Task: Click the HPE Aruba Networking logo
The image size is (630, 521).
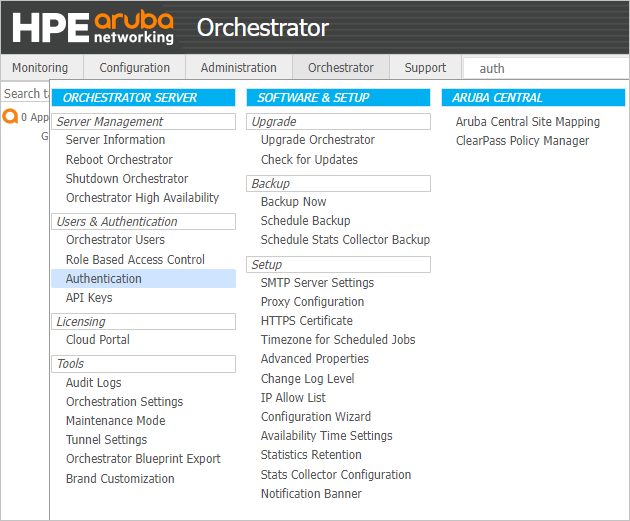Action: click(x=93, y=27)
